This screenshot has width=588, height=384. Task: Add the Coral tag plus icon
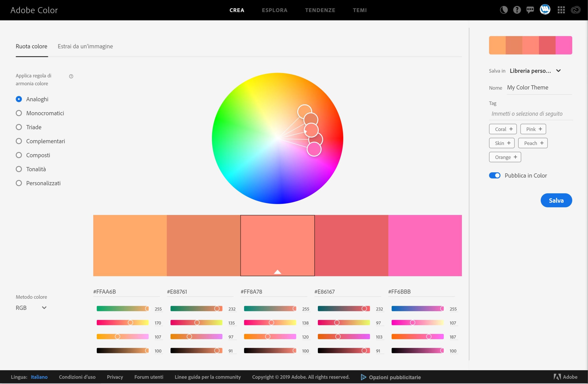(x=511, y=129)
